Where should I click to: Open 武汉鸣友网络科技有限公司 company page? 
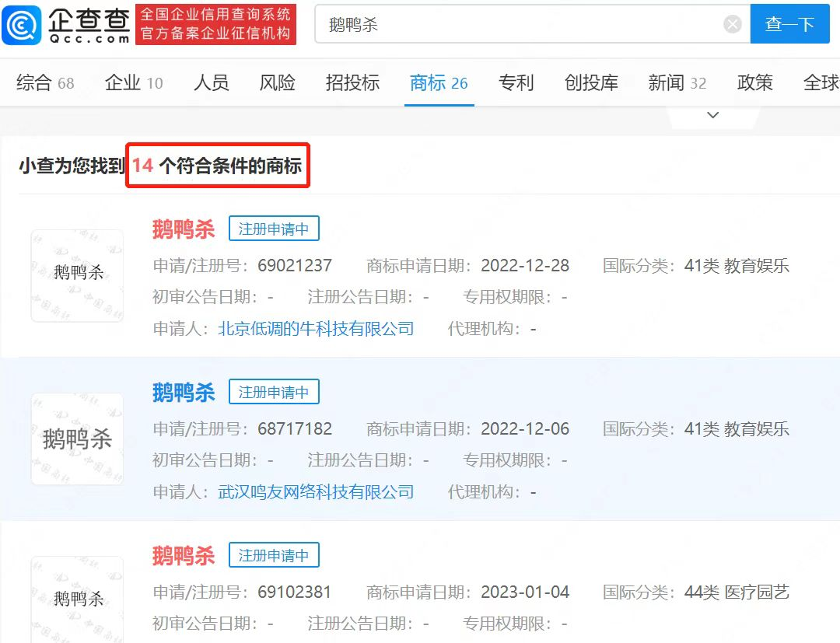click(x=317, y=491)
